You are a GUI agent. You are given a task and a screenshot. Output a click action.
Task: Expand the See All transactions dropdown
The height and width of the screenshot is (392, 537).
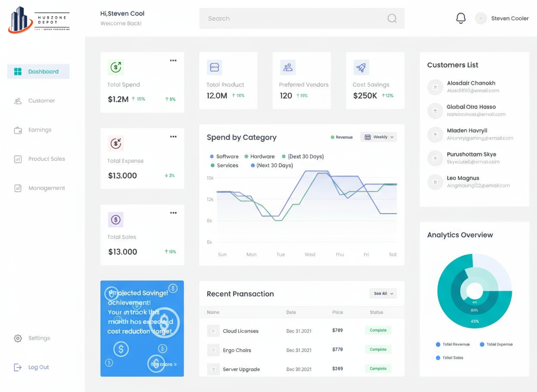(x=383, y=294)
